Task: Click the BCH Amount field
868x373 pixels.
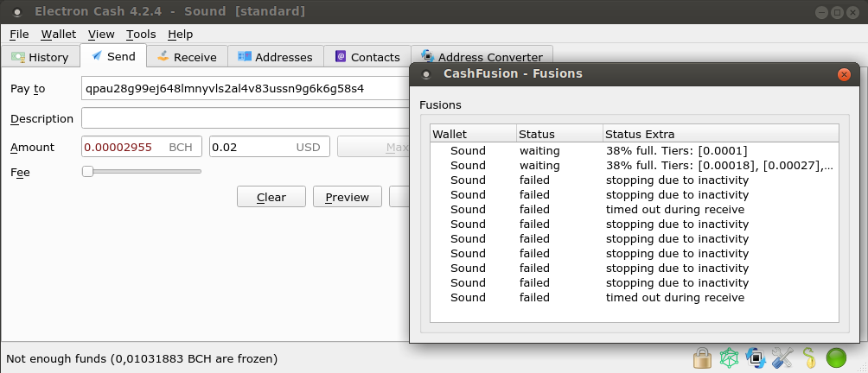Action: [x=142, y=147]
